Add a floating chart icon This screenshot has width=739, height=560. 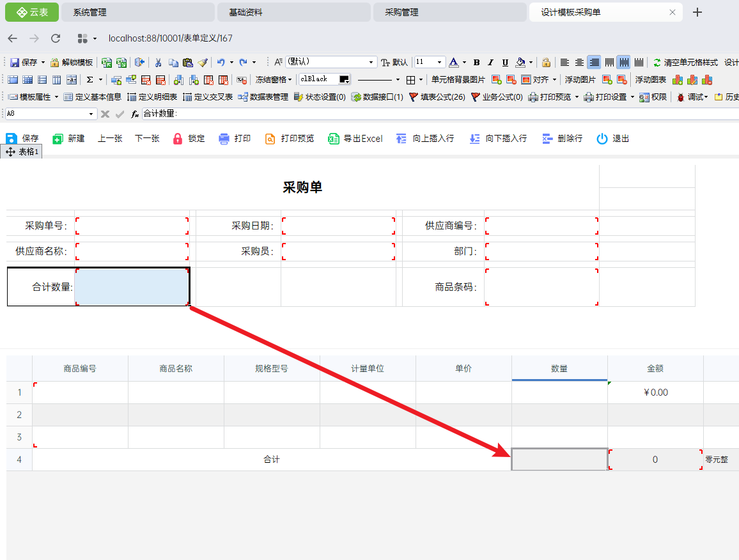pyautogui.click(x=677, y=80)
